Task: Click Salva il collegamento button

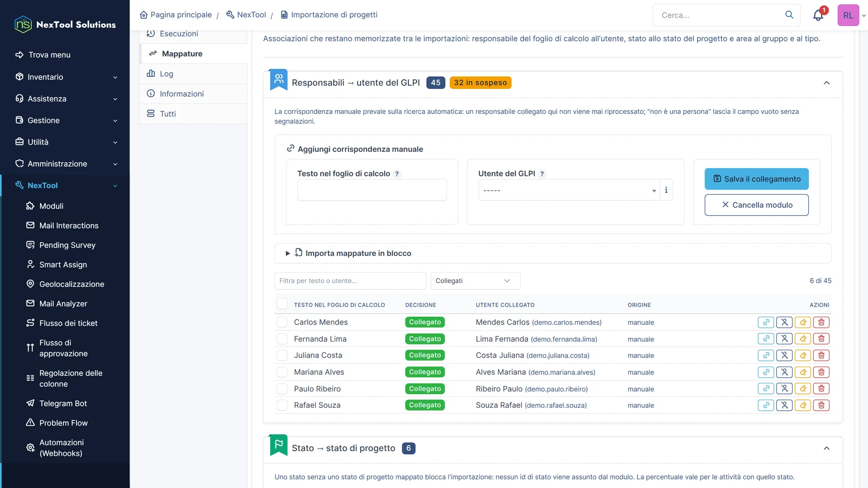Action: tap(757, 179)
